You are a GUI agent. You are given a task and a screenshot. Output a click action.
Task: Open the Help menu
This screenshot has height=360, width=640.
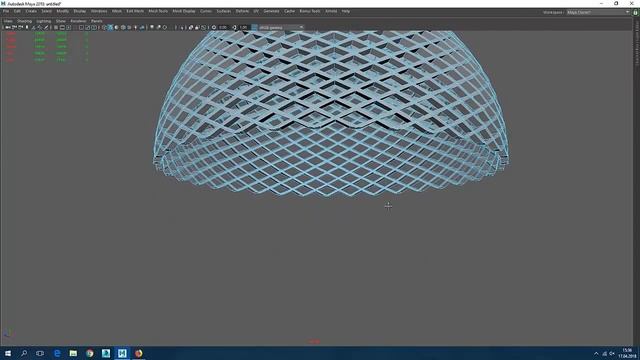pyautogui.click(x=346, y=11)
